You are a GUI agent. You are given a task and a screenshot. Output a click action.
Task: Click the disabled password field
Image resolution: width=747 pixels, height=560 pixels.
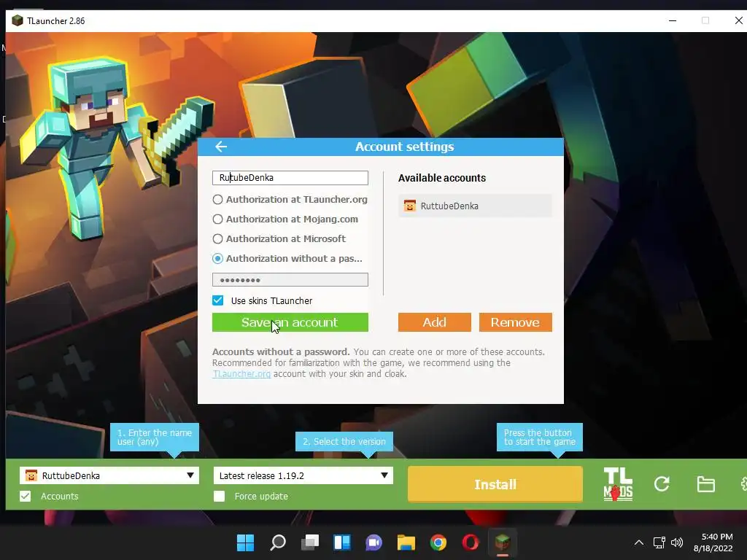coord(290,279)
